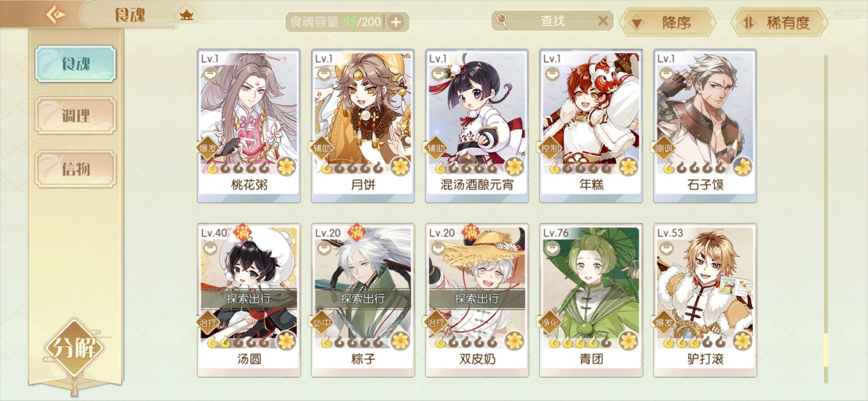
Task: Click the vertical scrollbar on the right
Action: point(826,219)
